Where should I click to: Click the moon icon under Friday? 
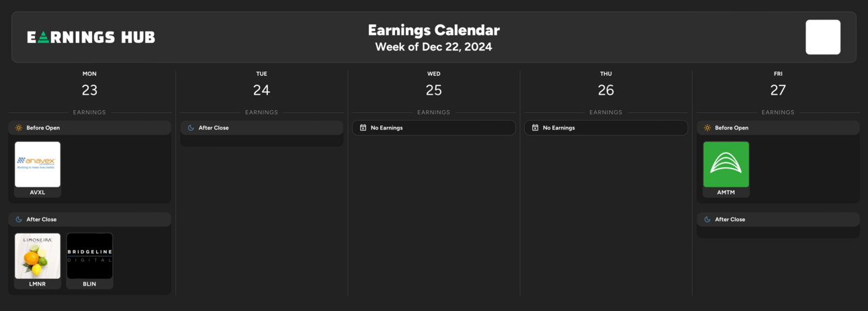click(707, 220)
